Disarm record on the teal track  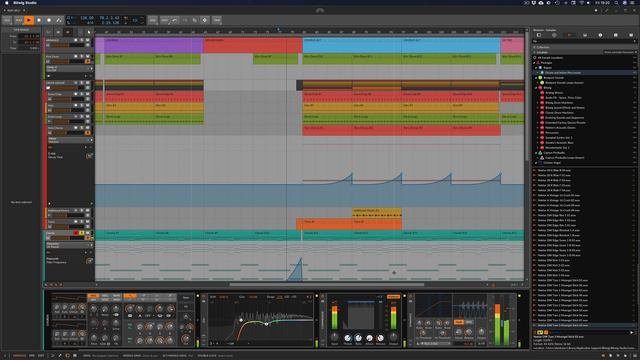click(x=76, y=233)
